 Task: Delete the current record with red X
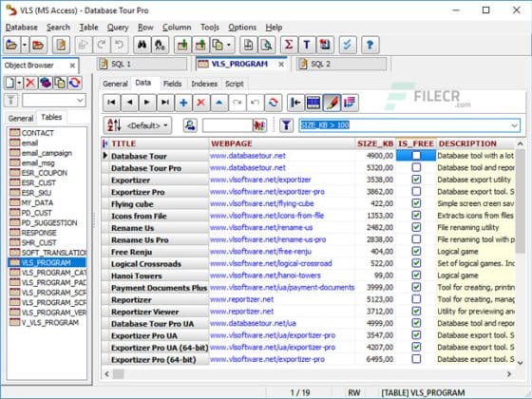(200, 103)
